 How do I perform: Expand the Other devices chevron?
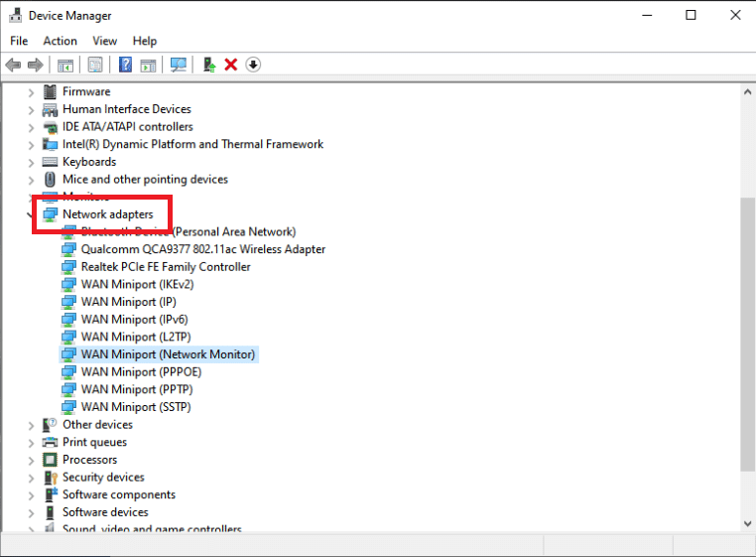pos(31,426)
